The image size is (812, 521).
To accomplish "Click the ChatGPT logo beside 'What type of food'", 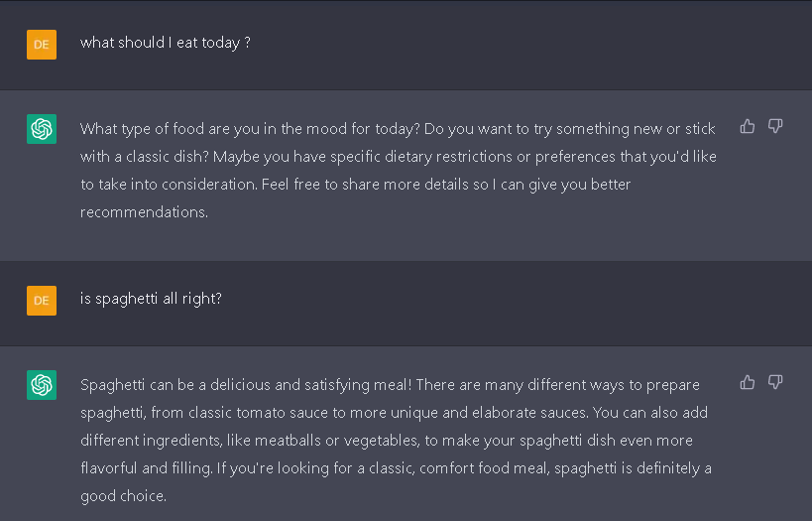I will click(42, 129).
